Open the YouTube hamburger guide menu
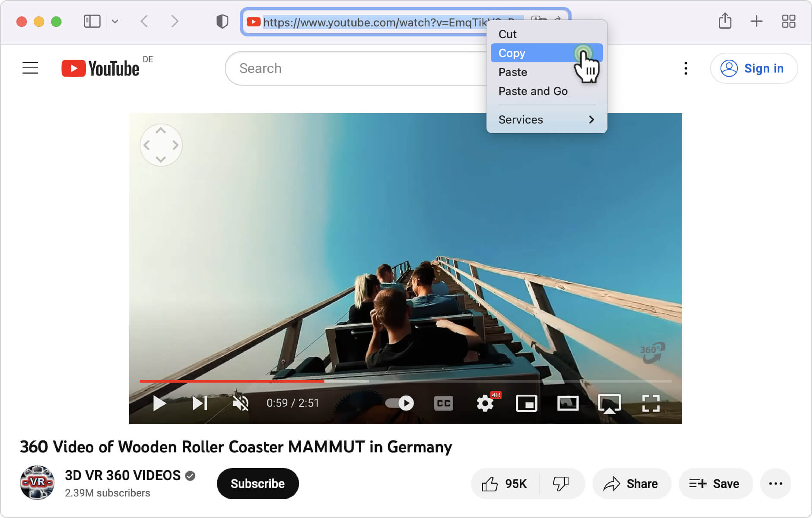 [30, 68]
